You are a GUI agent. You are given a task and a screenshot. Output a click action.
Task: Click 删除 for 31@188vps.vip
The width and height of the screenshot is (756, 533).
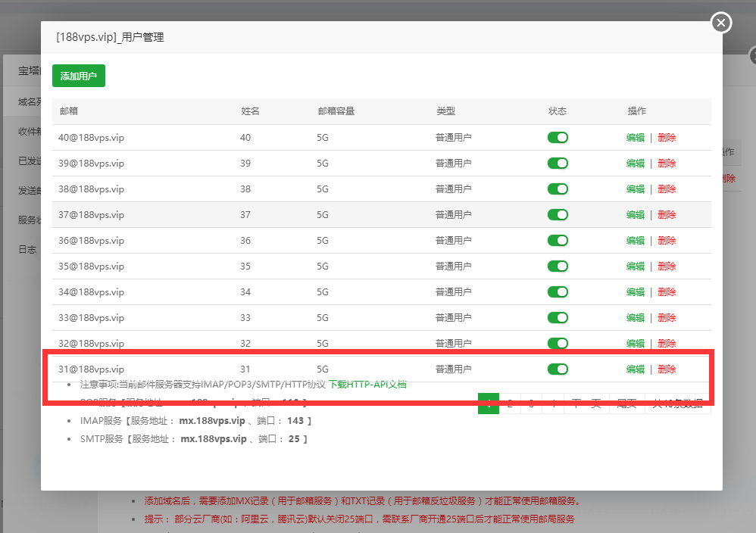pyautogui.click(x=667, y=369)
